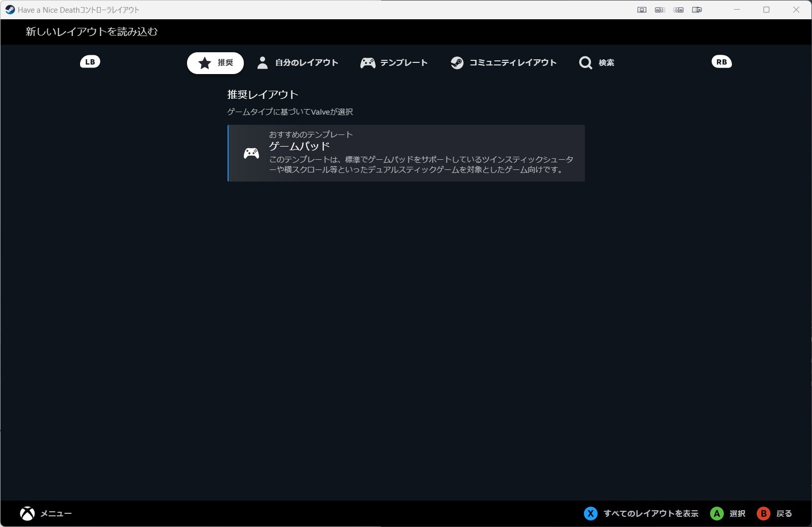The image size is (812, 527).
Task: Open the Xbox メニュー button
Action: 46,514
